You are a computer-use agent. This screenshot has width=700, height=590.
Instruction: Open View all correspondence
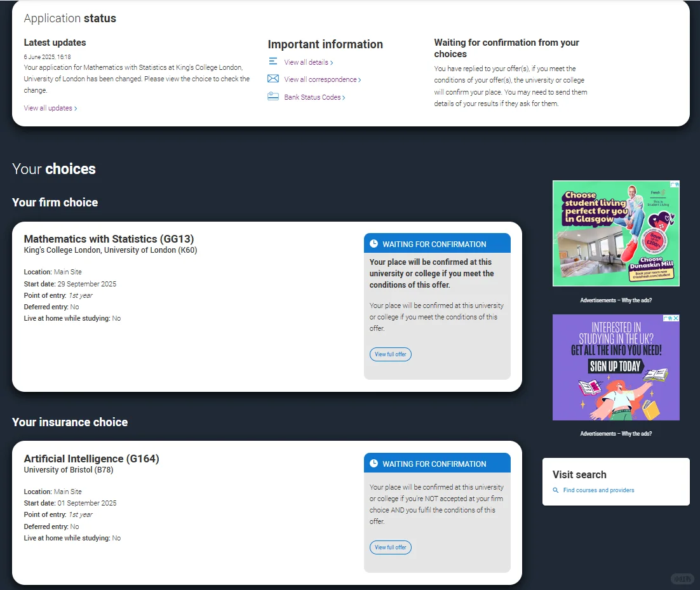[x=322, y=79]
